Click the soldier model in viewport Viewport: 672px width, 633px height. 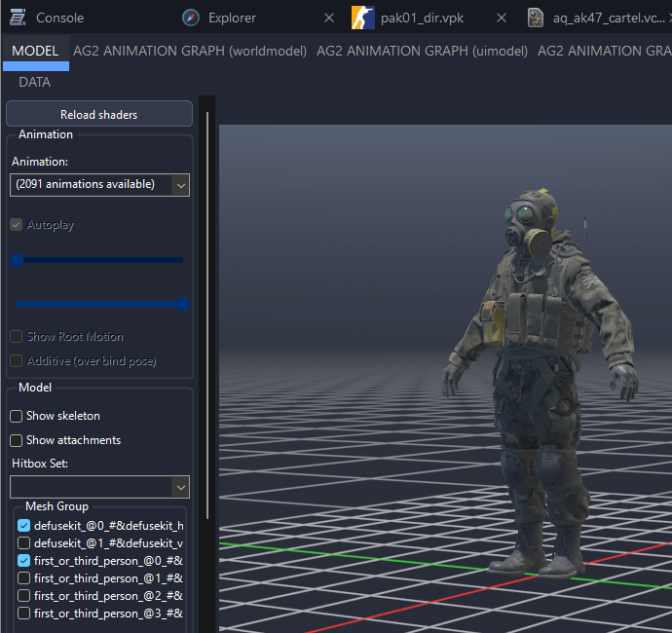541,384
